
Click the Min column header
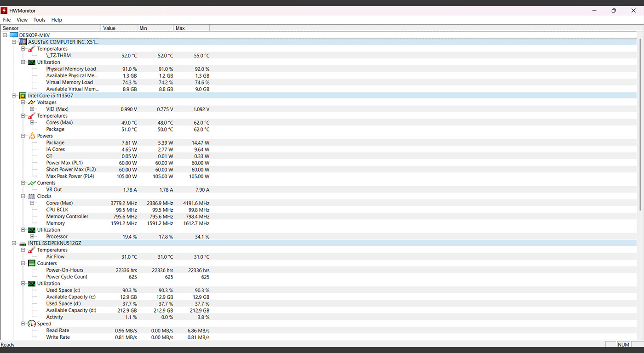(155, 28)
